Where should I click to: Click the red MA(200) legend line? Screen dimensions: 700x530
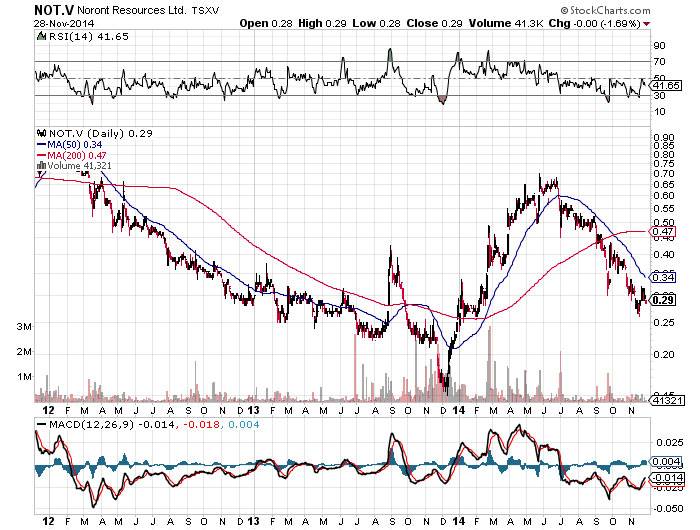[x=41, y=157]
